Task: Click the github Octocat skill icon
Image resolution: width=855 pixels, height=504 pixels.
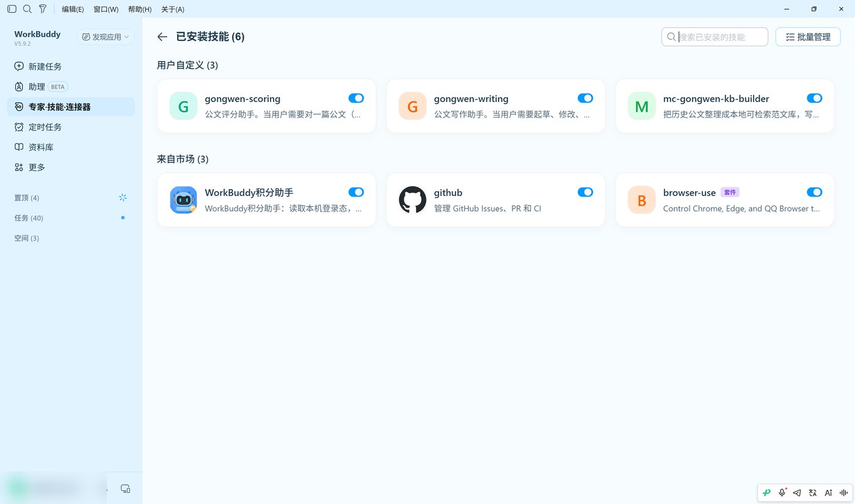Action: point(412,200)
